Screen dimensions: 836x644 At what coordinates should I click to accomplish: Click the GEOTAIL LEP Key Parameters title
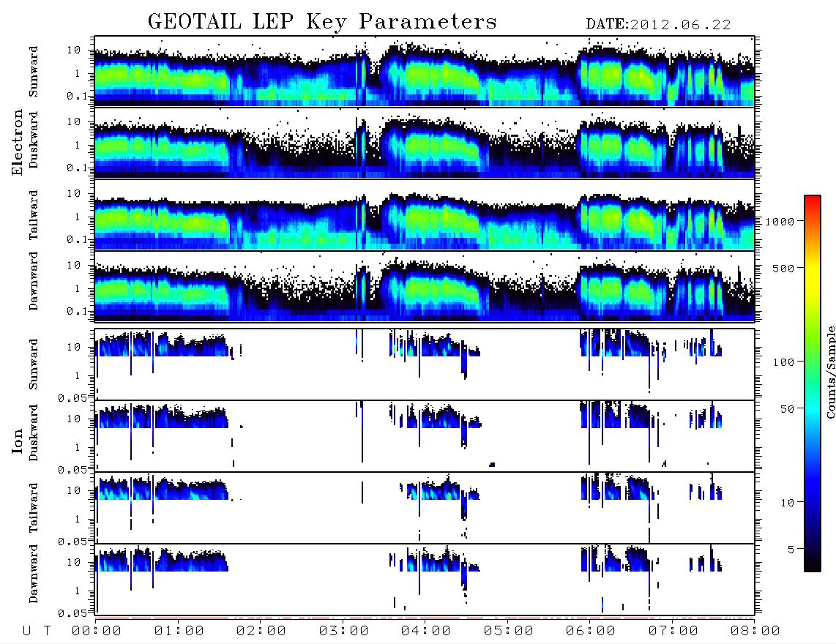click(322, 22)
